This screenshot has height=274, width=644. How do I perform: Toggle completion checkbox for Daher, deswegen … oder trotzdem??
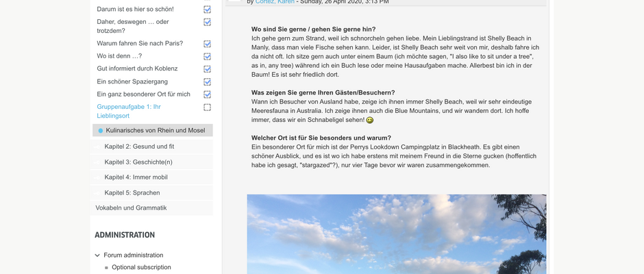[208, 22]
